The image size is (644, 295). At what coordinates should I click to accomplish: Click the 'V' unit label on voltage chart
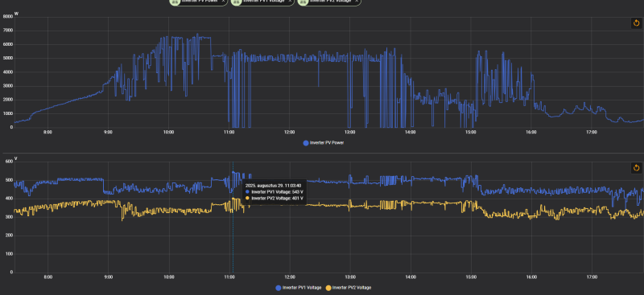point(16,158)
